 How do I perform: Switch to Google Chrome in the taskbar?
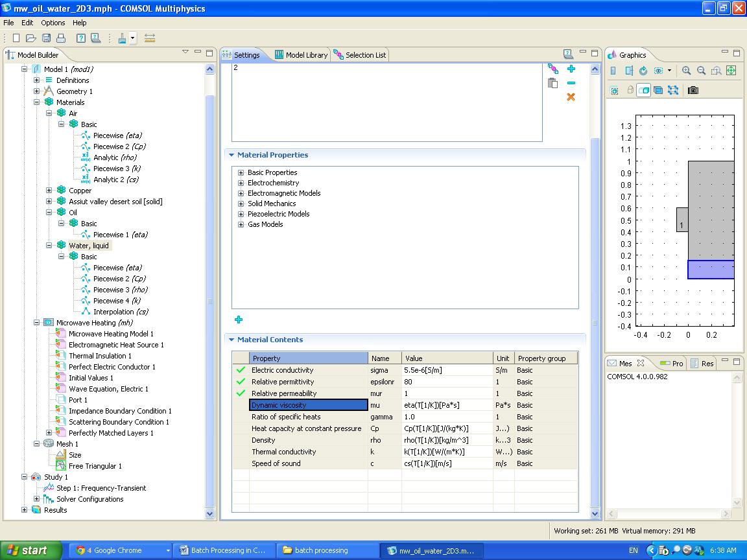click(x=121, y=550)
